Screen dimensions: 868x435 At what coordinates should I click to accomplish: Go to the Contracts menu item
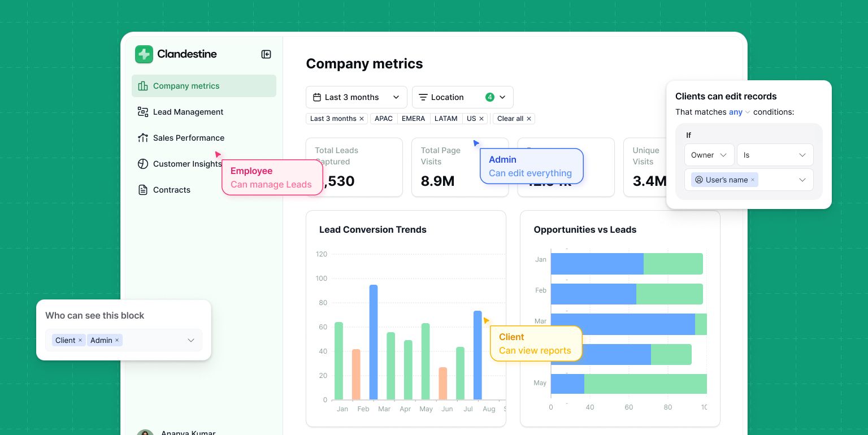tap(171, 190)
